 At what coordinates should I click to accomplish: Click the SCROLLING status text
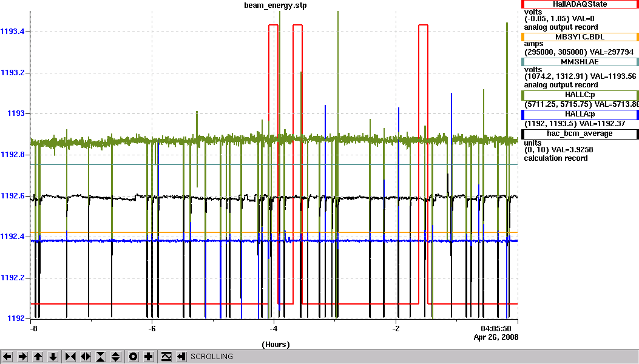click(212, 357)
